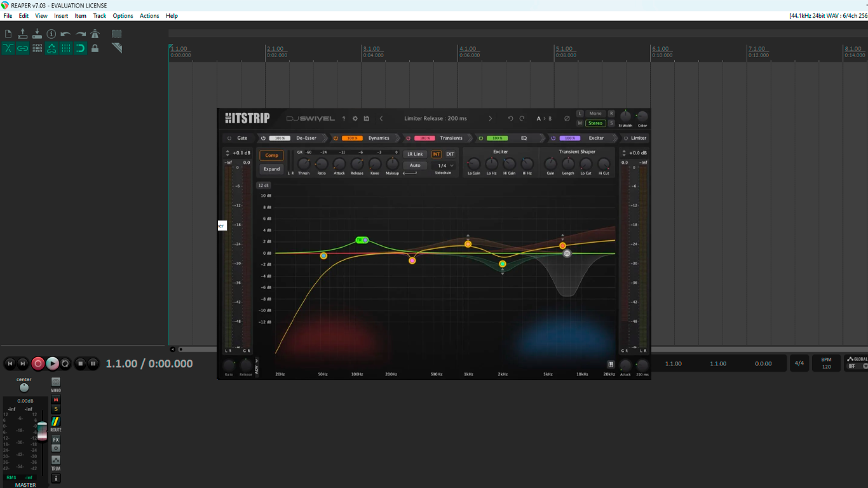This screenshot has height=488, width=868.
Task: Click HitStrip undo icon
Action: [x=510, y=119]
